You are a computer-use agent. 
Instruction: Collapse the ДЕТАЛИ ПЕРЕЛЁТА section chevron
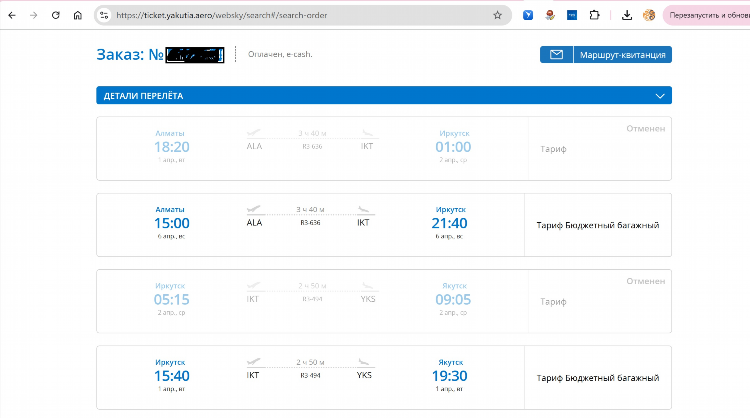tap(660, 96)
